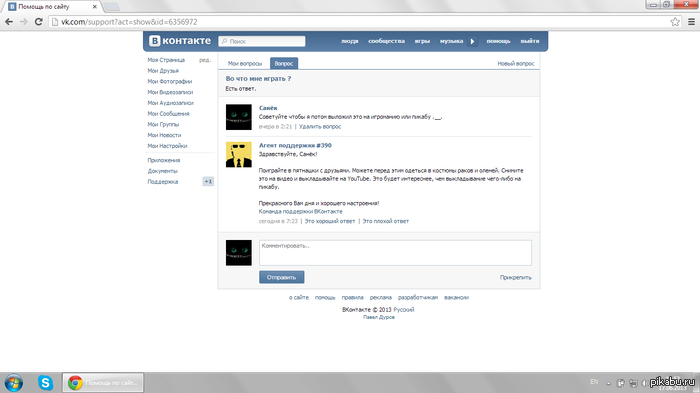The height and width of the screenshot is (393, 700).
Task: Close the Помощь по сайту browser tab
Action: (95, 7)
